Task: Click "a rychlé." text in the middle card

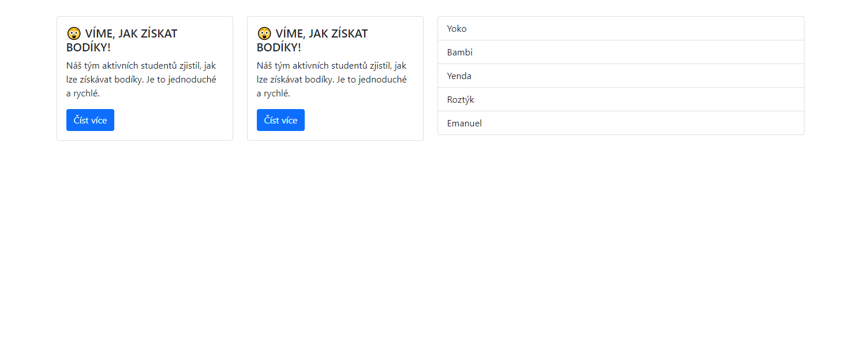Action: 274,93
